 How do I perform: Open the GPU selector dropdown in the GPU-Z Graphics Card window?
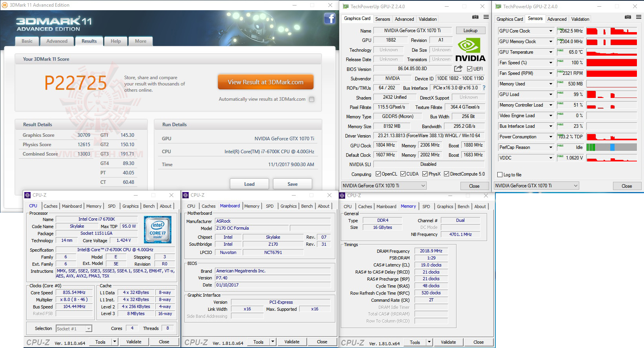(384, 186)
